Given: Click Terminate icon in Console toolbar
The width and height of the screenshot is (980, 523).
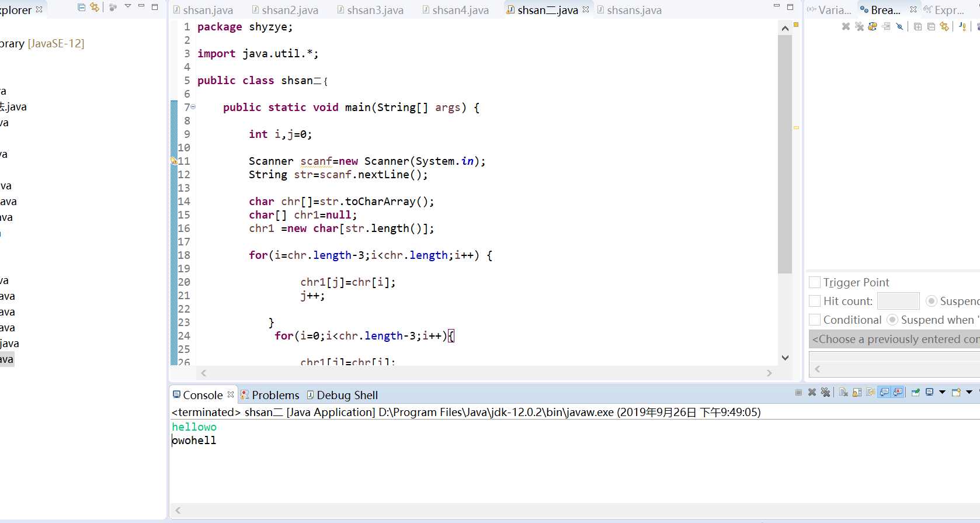Looking at the screenshot, I should [x=798, y=392].
